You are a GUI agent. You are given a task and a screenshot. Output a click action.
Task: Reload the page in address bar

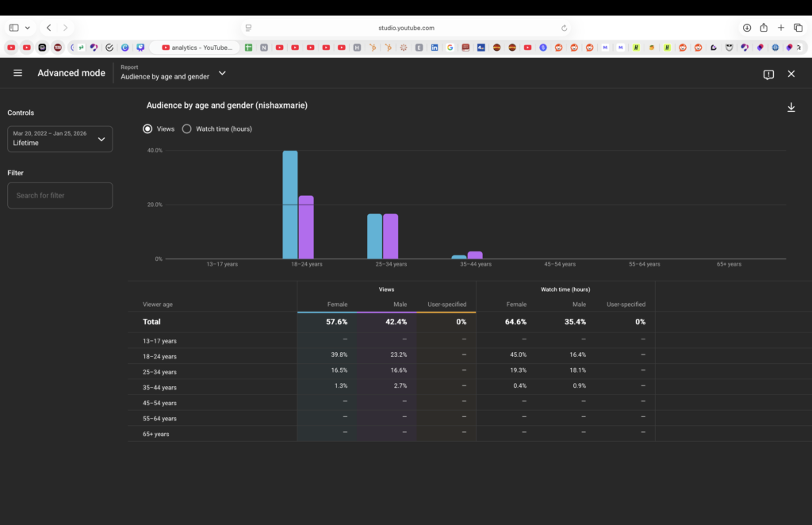[x=564, y=28]
